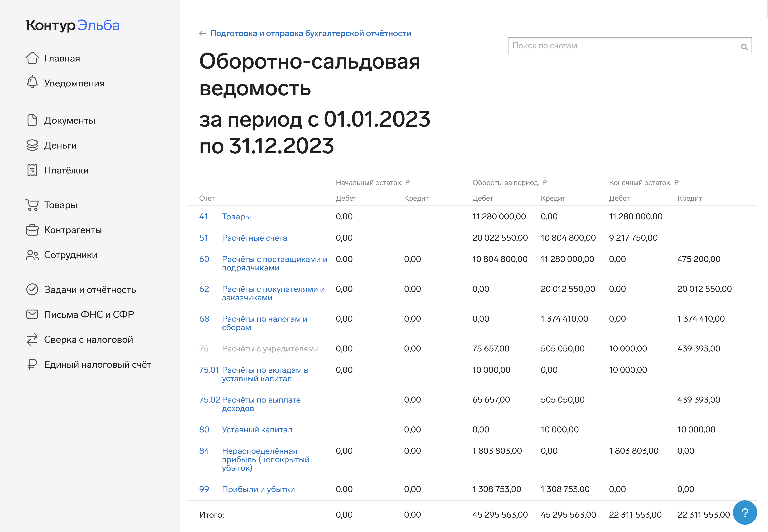
Task: Click the Счёт column header
Action: point(207,198)
